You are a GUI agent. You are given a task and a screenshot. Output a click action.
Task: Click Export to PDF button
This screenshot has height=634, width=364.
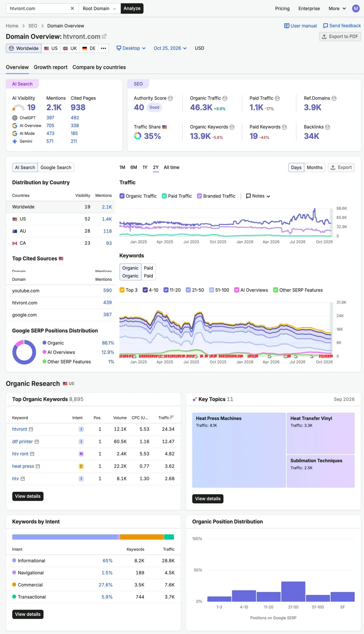click(340, 37)
